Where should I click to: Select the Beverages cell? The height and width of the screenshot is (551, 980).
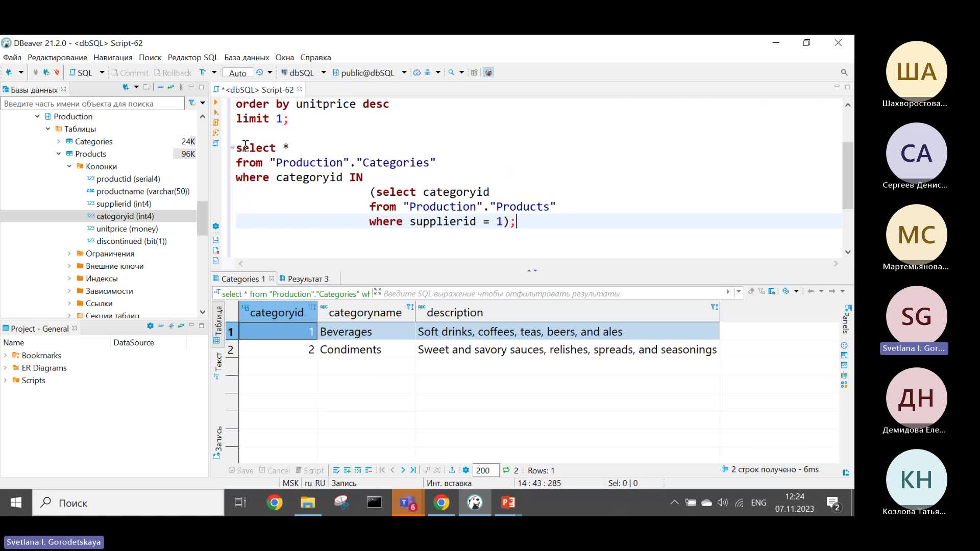point(366,332)
